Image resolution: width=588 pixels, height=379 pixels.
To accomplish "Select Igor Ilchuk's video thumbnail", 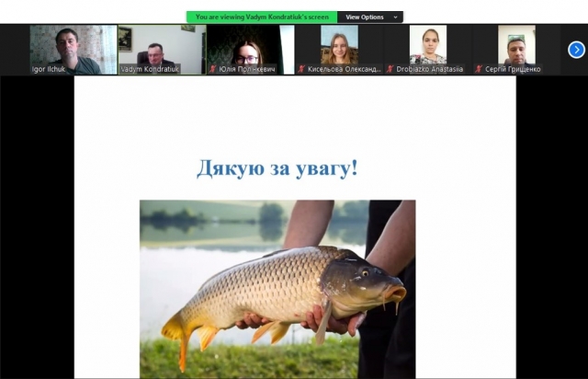I will point(73,50).
